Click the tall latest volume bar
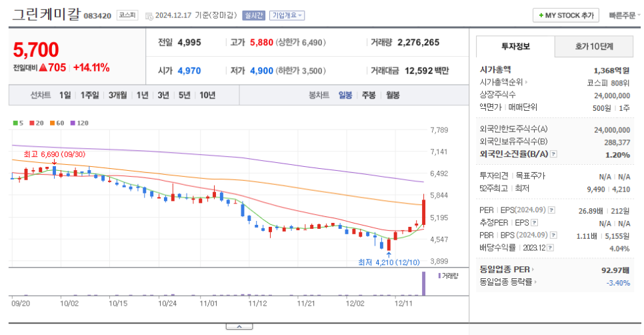The image size is (644, 335). pyautogui.click(x=423, y=283)
